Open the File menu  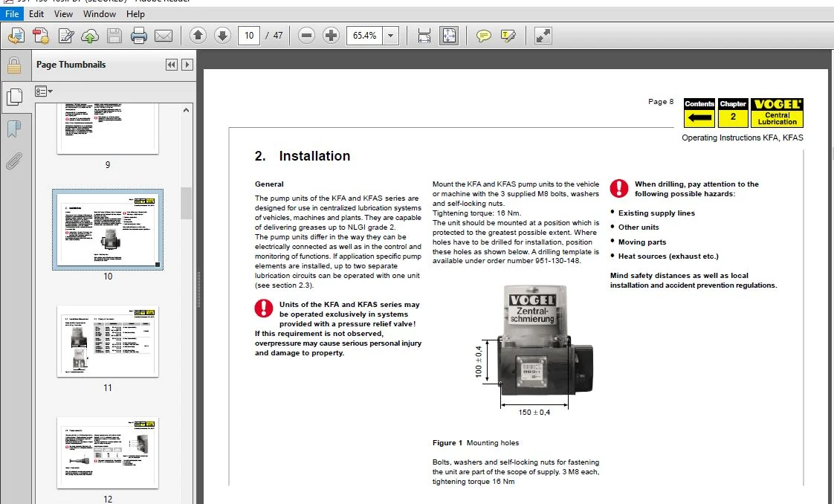point(12,14)
